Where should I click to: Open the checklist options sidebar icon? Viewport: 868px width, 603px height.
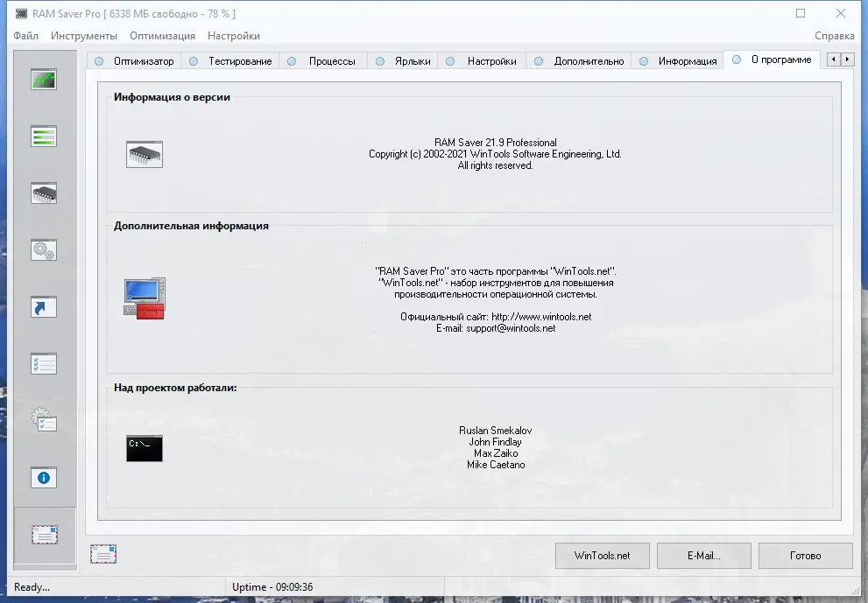pyautogui.click(x=44, y=364)
